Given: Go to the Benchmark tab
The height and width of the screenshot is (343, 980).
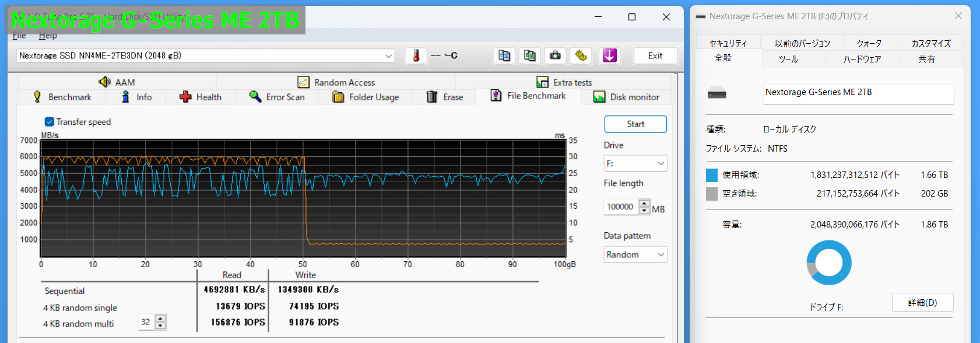Looking at the screenshot, I should click(62, 97).
